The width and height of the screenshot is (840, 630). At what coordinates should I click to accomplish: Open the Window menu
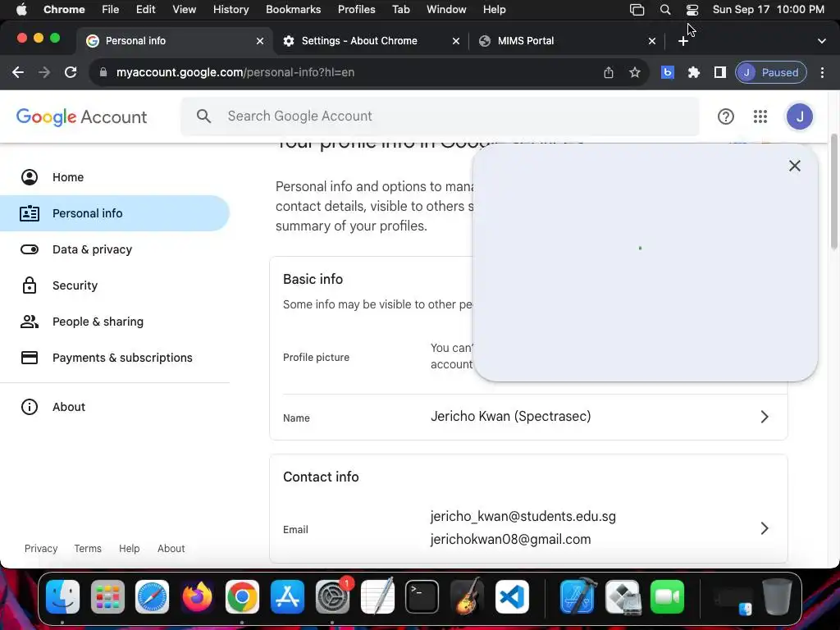click(x=446, y=10)
